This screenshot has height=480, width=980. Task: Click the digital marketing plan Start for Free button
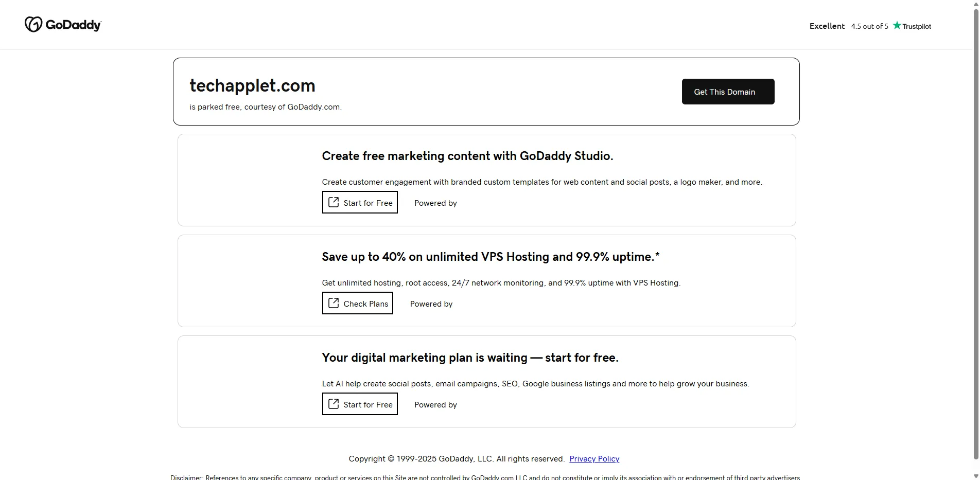[360, 404]
